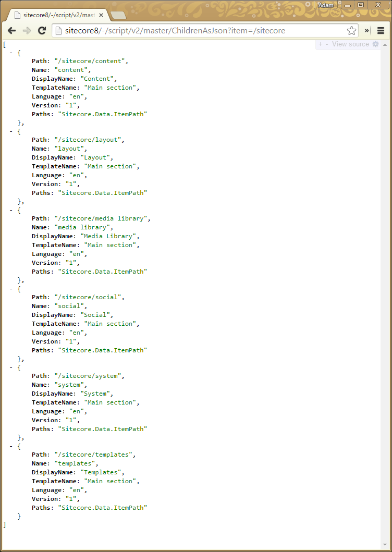Collapse the /sitecore/media library JSON object
Viewport: 392px width, 552px height.
11,210
